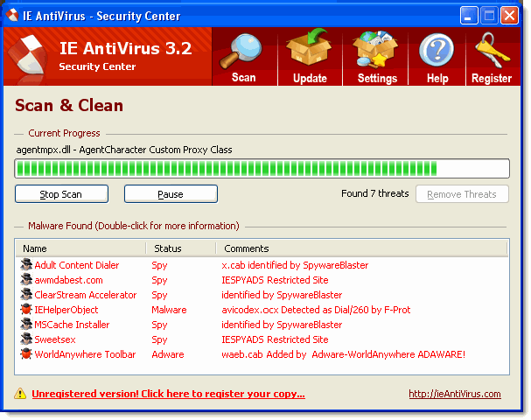This screenshot has width=531, height=420.
Task: Click the Remove Threats button
Action: click(x=462, y=194)
